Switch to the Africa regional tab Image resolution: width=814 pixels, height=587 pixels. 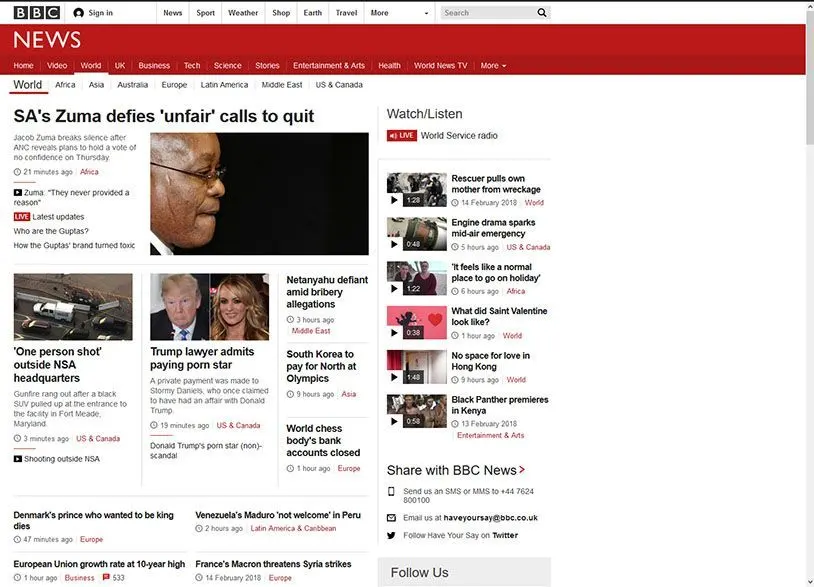65,85
